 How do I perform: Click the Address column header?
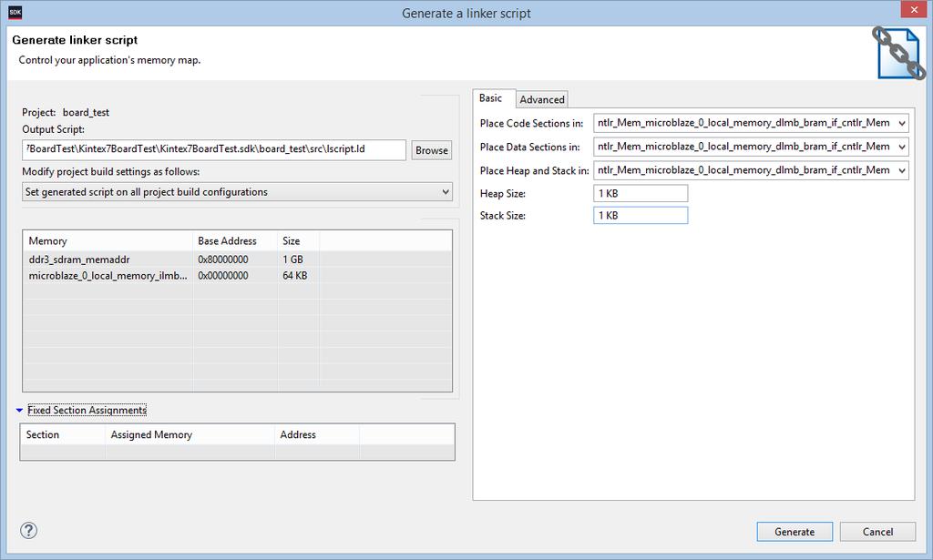(317, 434)
